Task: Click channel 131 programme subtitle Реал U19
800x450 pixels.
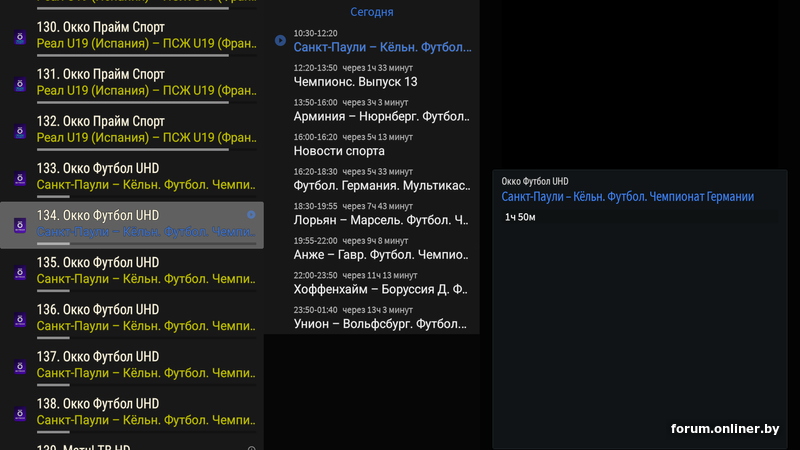Action: [146, 90]
